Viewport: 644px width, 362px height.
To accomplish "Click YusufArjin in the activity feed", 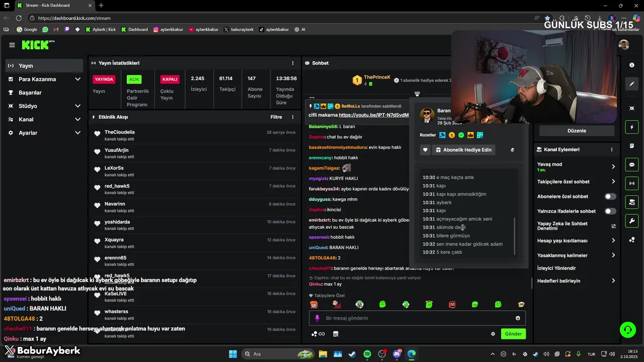I will pos(117,150).
